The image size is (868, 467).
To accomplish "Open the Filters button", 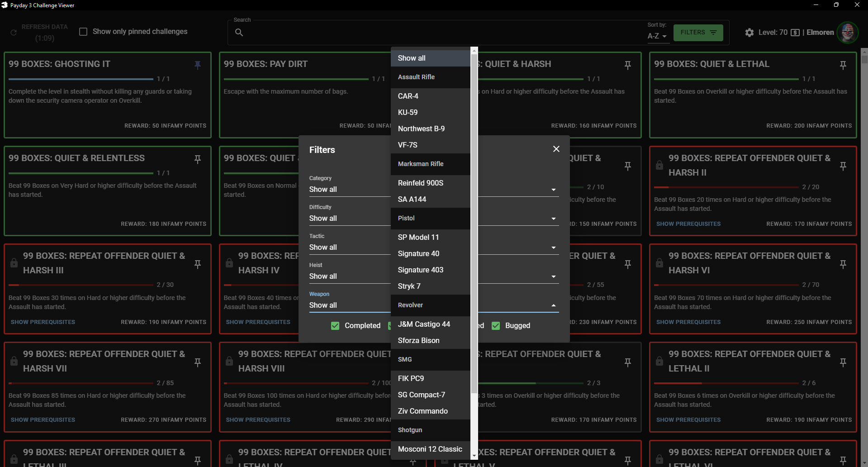I will pos(698,33).
